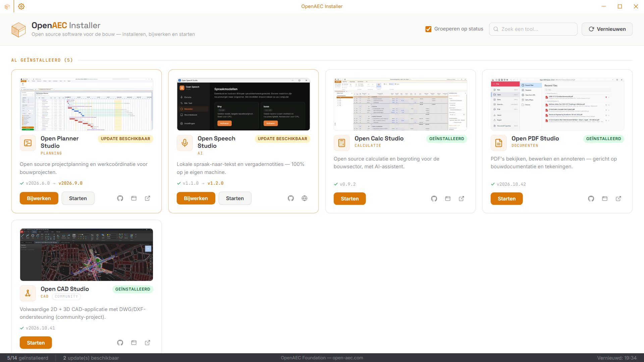The width and height of the screenshot is (644, 362).
Task: Open external link for Open Calc Studio
Action: pyautogui.click(x=462, y=199)
